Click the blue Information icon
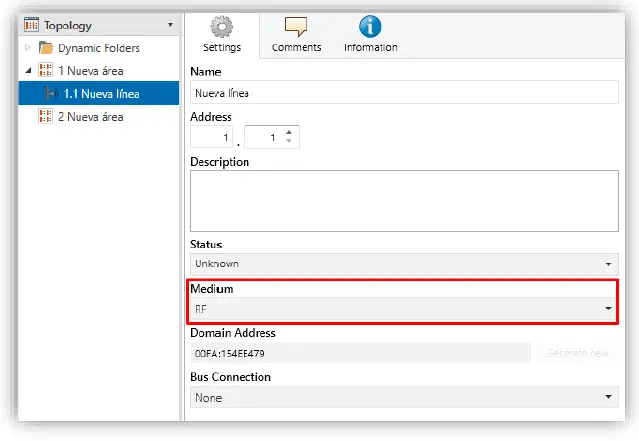 pyautogui.click(x=370, y=26)
